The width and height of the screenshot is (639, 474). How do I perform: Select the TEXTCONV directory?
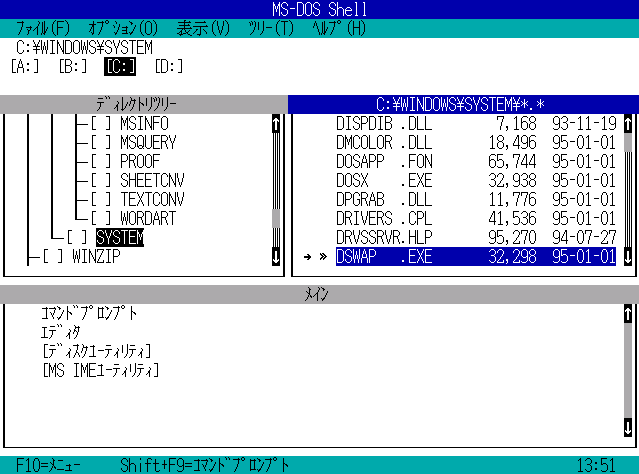pos(152,199)
